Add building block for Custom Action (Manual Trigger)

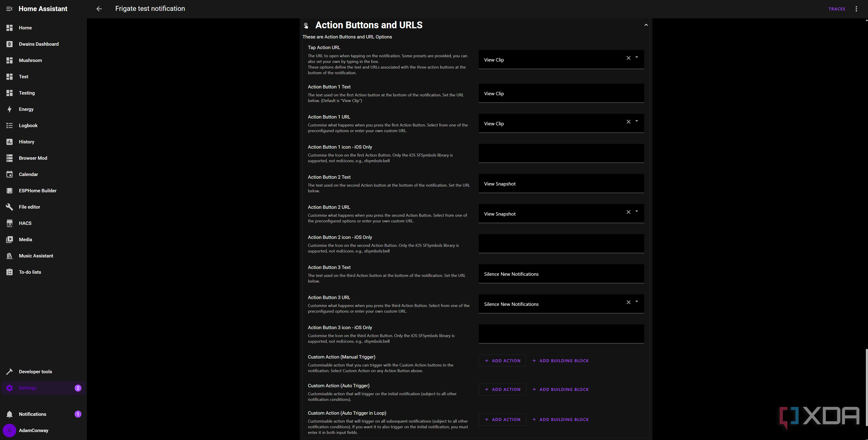pyautogui.click(x=561, y=361)
